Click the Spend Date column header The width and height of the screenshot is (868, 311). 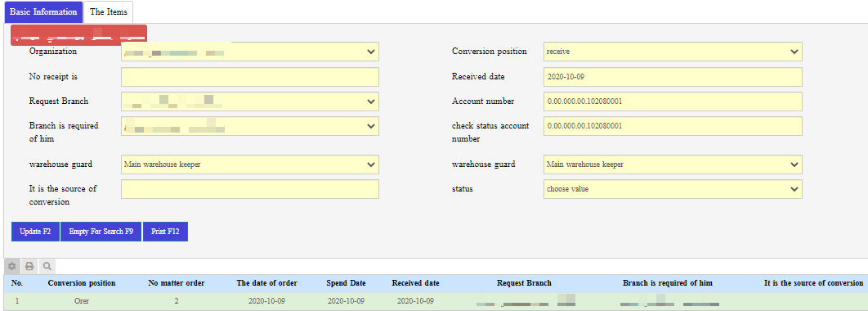[346, 283]
